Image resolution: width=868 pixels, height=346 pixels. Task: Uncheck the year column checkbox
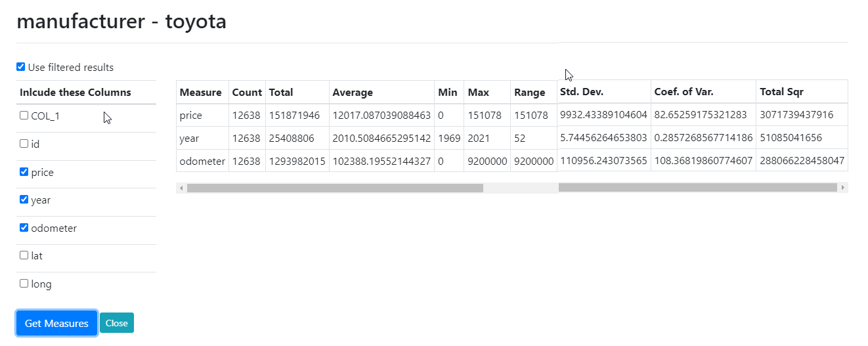[24, 200]
